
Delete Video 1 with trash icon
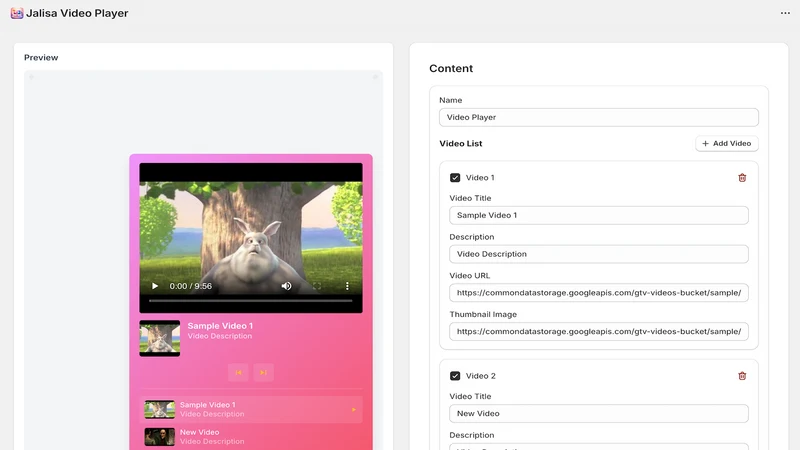(x=742, y=178)
